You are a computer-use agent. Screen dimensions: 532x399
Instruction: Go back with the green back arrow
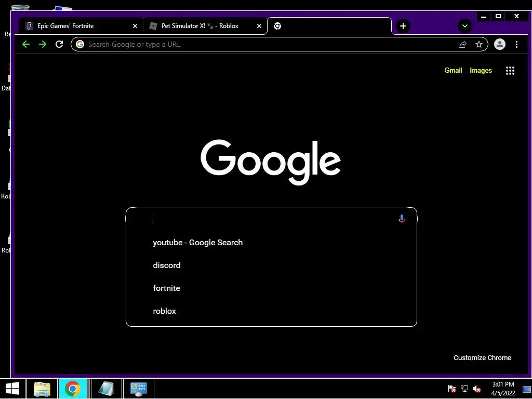[x=26, y=44]
